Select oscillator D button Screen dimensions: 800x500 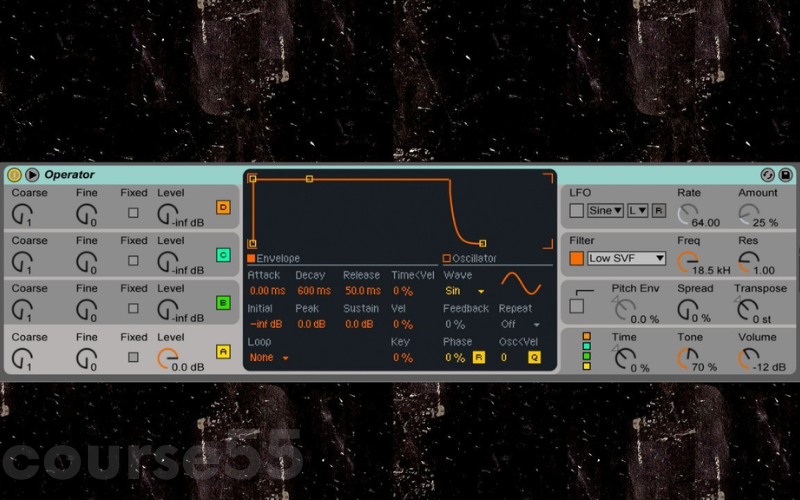(223, 207)
